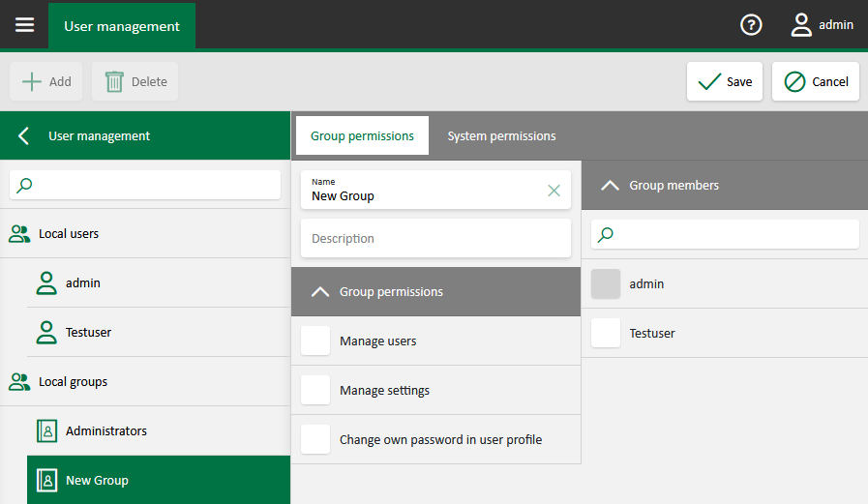The width and height of the screenshot is (868, 504).
Task: Open the admin user profile icon
Action: click(801, 25)
